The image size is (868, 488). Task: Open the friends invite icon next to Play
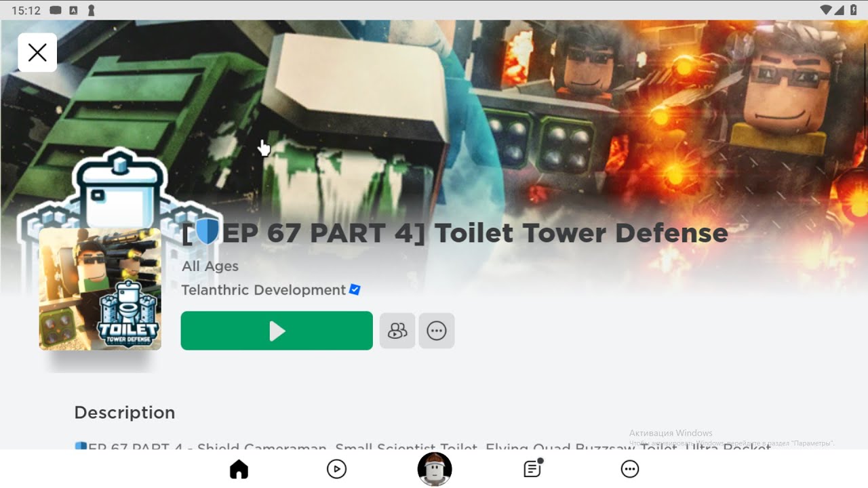tap(397, 331)
